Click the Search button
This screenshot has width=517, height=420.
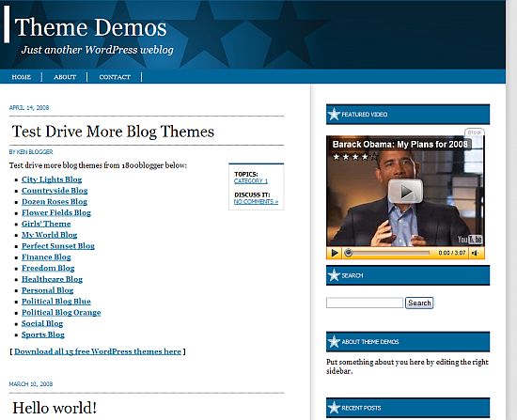coord(419,303)
